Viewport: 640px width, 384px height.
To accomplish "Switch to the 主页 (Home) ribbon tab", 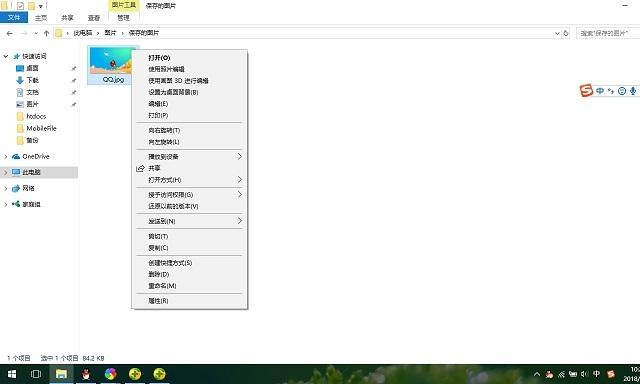I will pyautogui.click(x=41, y=18).
